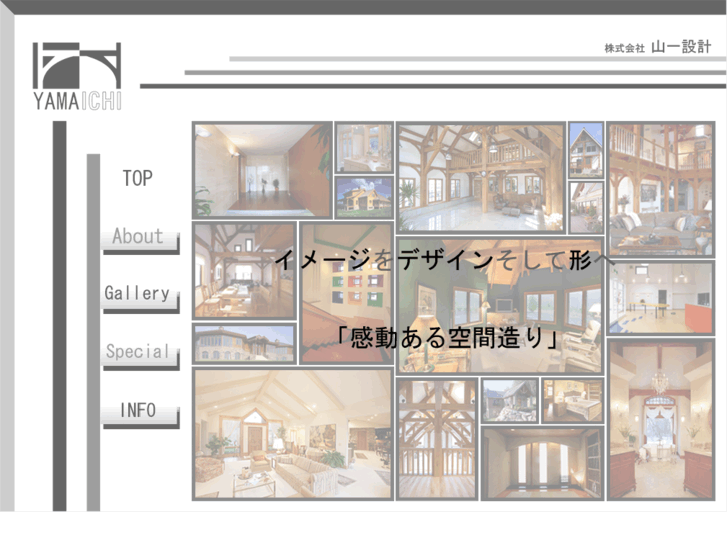Open the wooden truss beams photo
The height and width of the screenshot is (545, 727).
[437, 439]
